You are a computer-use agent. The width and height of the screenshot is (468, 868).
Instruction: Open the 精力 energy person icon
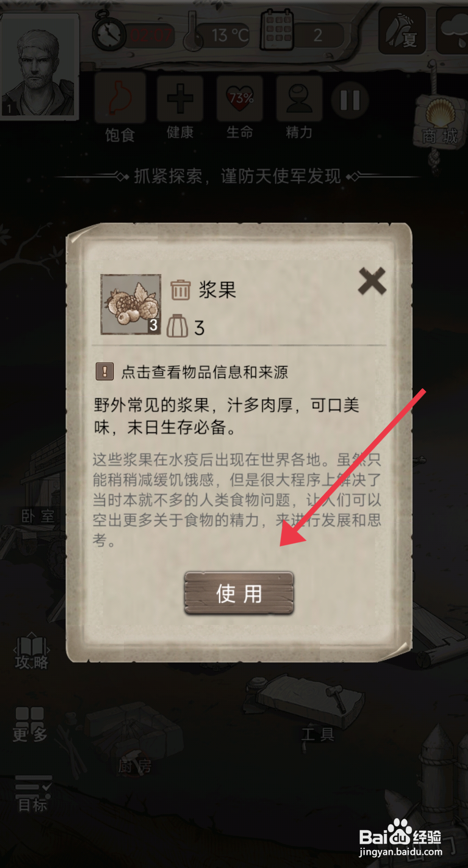299,99
